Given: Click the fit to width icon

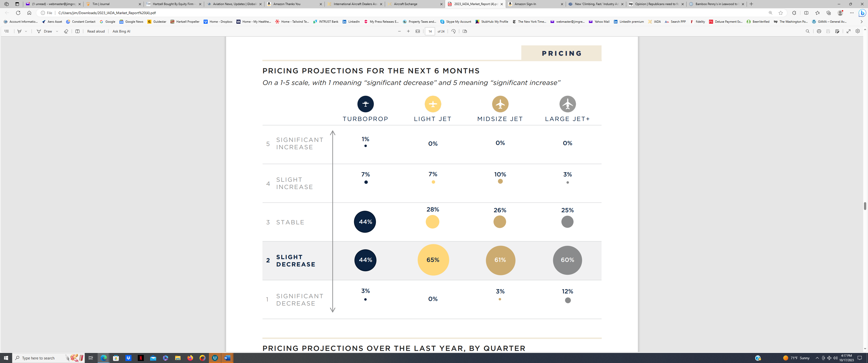Looking at the screenshot, I should 418,31.
